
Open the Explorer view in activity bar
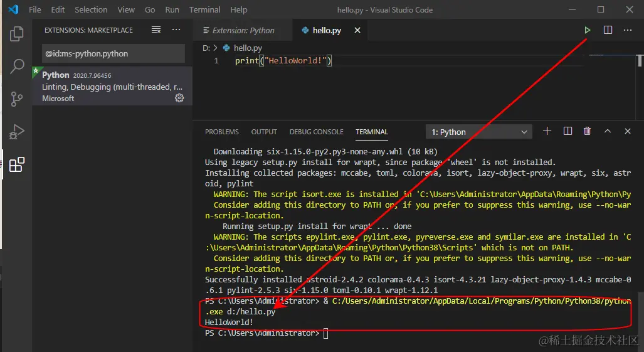click(x=16, y=34)
